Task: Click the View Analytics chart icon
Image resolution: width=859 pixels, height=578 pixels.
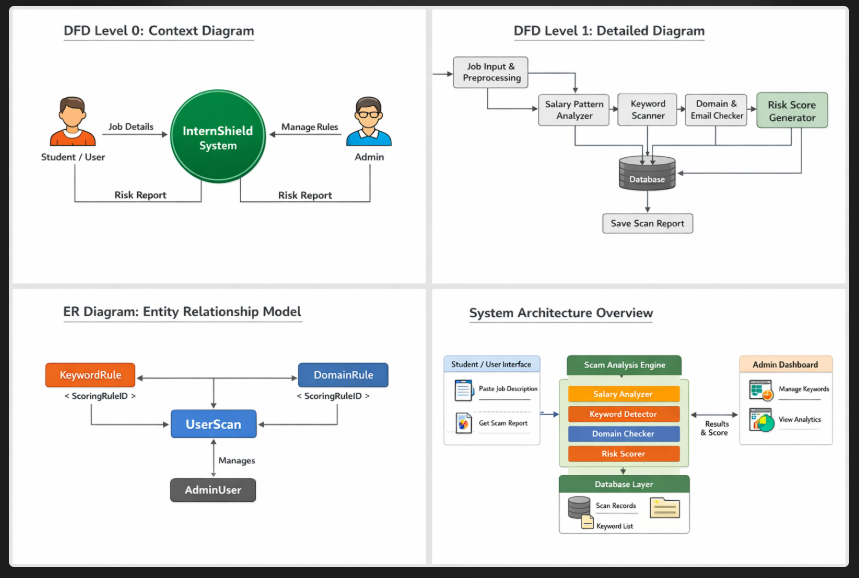Action: coord(761,420)
